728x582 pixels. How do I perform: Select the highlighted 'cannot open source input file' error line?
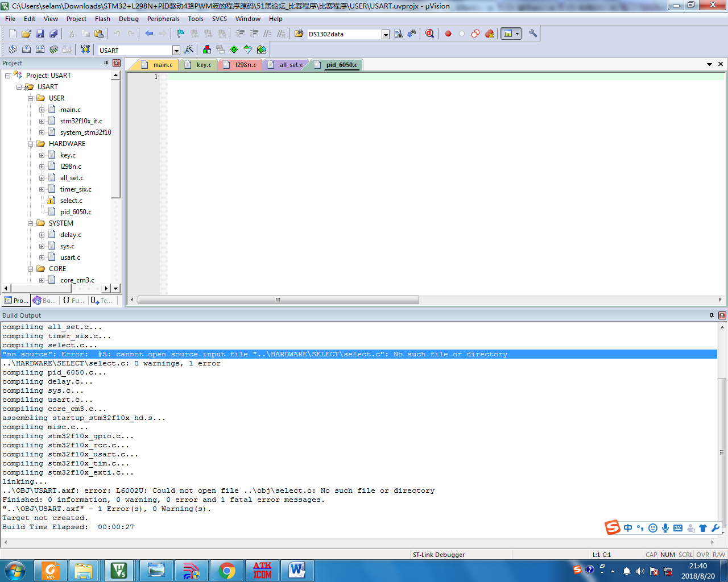(x=359, y=354)
